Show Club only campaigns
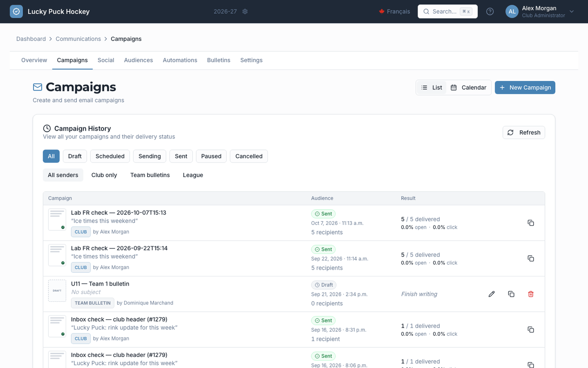The image size is (588, 368). coord(104,175)
